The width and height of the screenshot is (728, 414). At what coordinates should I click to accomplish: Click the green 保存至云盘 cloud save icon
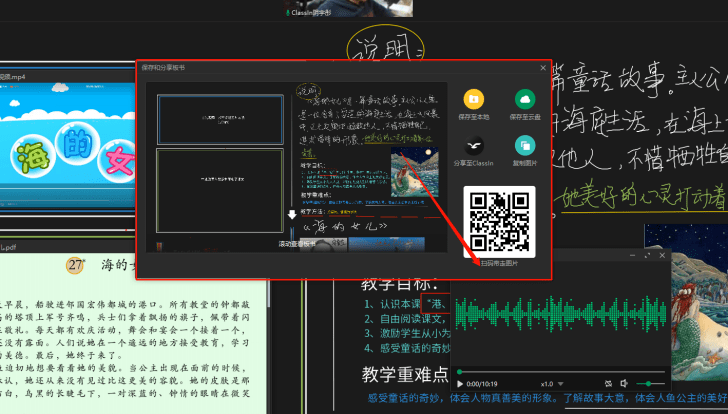pyautogui.click(x=525, y=99)
